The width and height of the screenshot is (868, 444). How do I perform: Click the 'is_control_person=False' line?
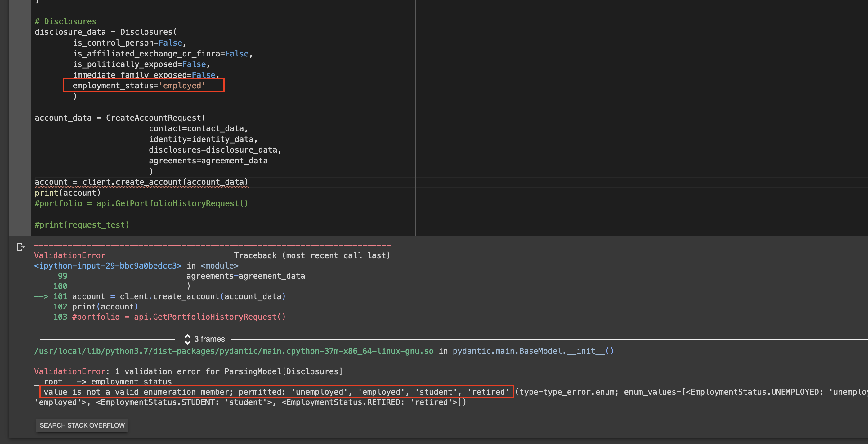coord(129,43)
